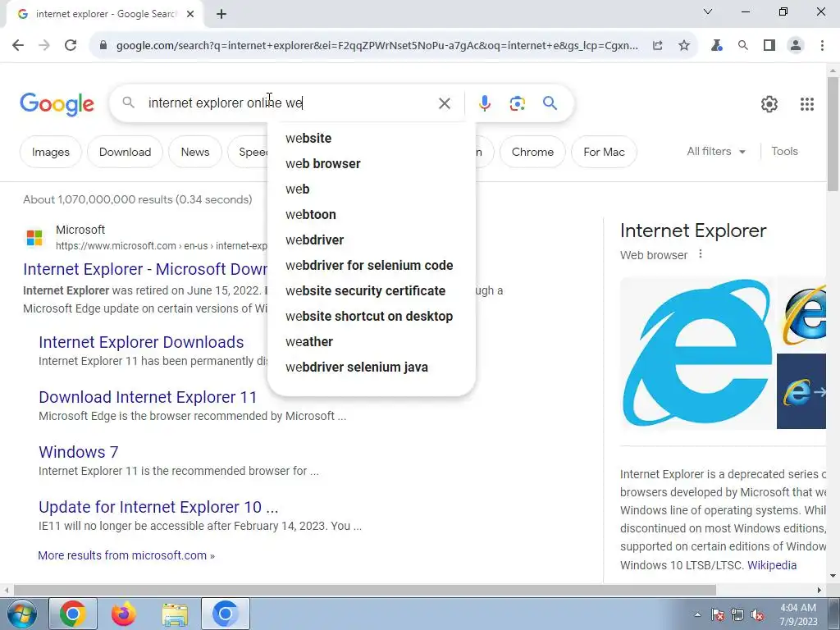
Task: Open the Google apps grid
Action: point(807,104)
